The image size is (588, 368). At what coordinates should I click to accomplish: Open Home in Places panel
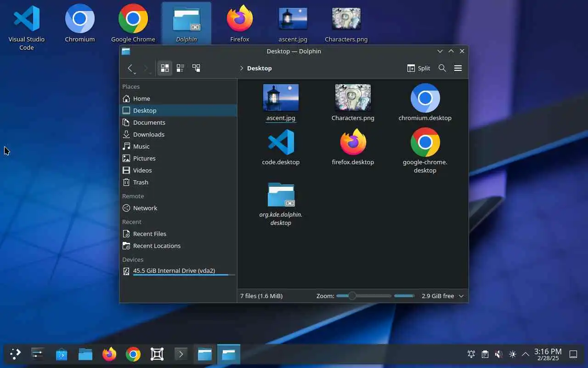pyautogui.click(x=178, y=98)
